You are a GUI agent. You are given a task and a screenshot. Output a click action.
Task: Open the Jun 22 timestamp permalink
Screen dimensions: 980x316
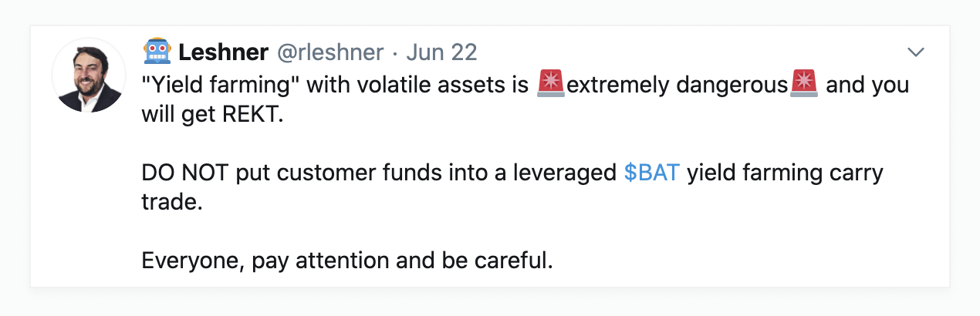pos(442,52)
